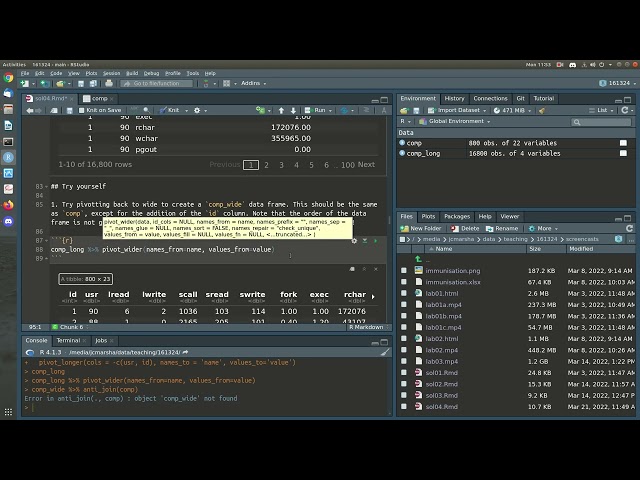Click the Run button

tap(315, 110)
